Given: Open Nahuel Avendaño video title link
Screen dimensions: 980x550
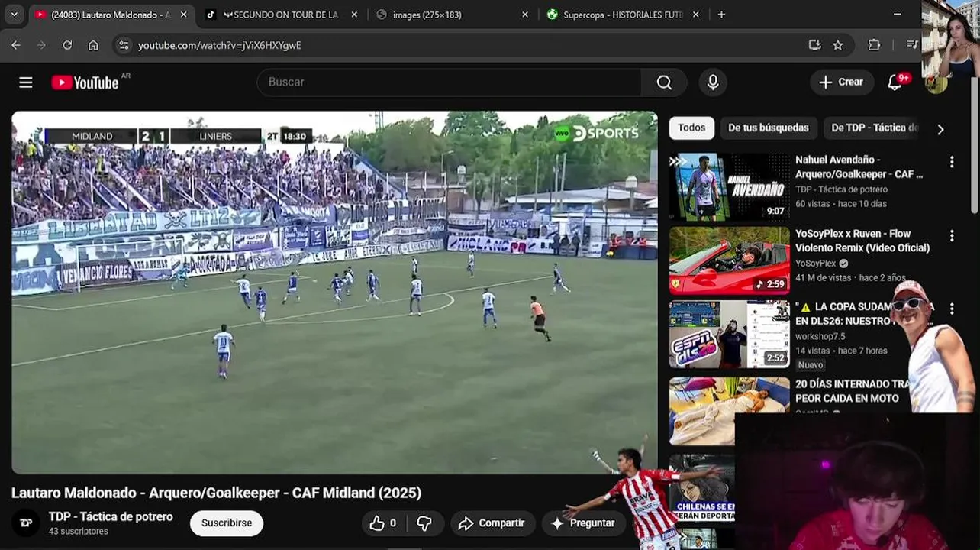Looking at the screenshot, I should [x=859, y=167].
